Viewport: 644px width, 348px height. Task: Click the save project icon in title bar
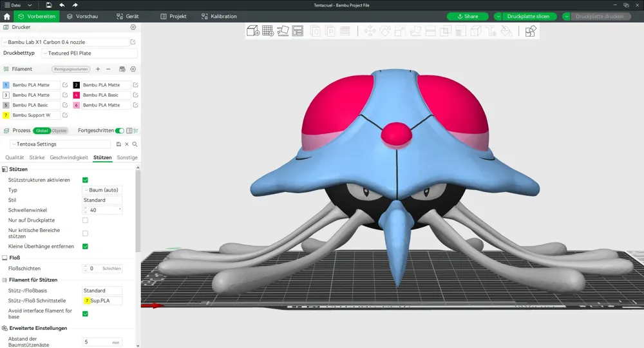[48, 5]
